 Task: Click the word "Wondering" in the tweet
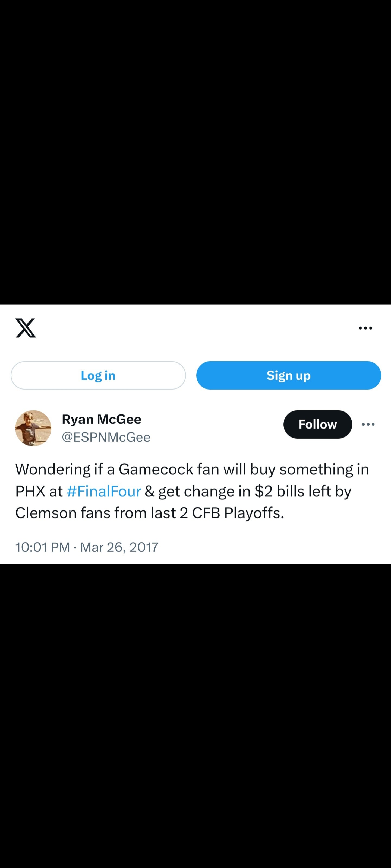point(53,469)
